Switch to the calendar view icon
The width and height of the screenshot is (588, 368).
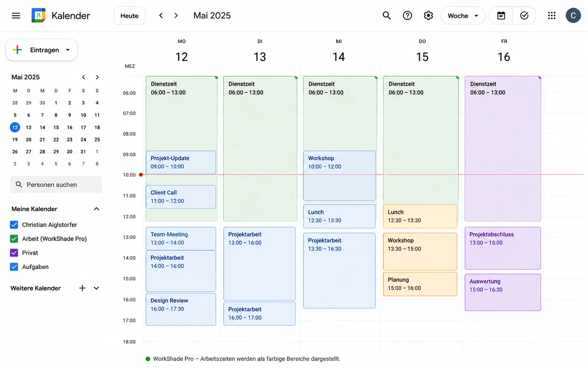(x=501, y=16)
